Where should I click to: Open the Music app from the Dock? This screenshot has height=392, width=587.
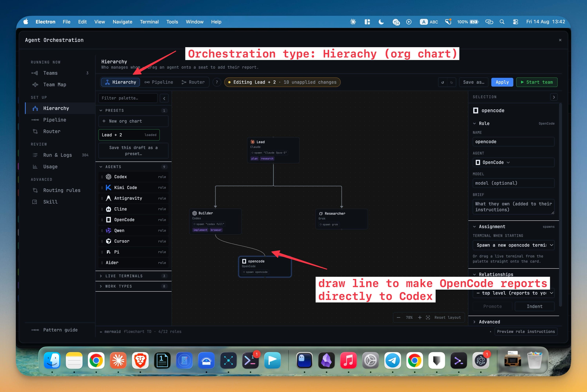pyautogui.click(x=349, y=360)
